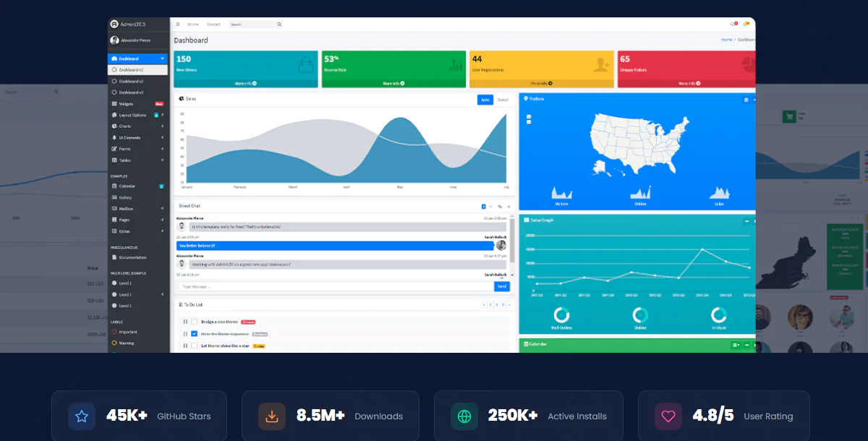868x441 pixels.
Task: Click the Widgets sidebar icon
Action: click(114, 103)
